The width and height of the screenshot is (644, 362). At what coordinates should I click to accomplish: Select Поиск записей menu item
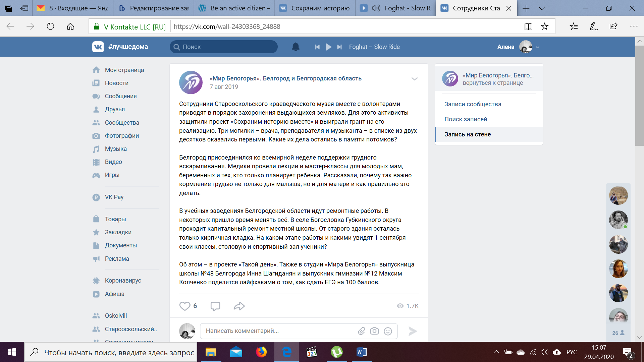[466, 119]
